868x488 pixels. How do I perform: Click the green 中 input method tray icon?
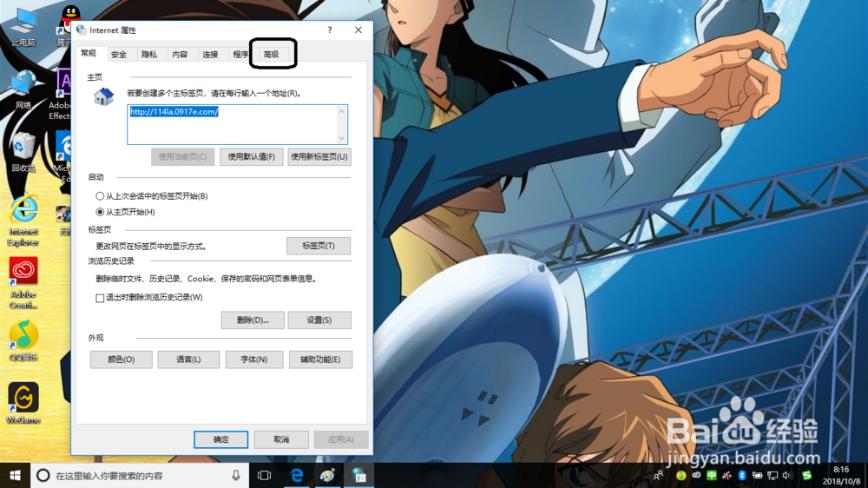712,475
